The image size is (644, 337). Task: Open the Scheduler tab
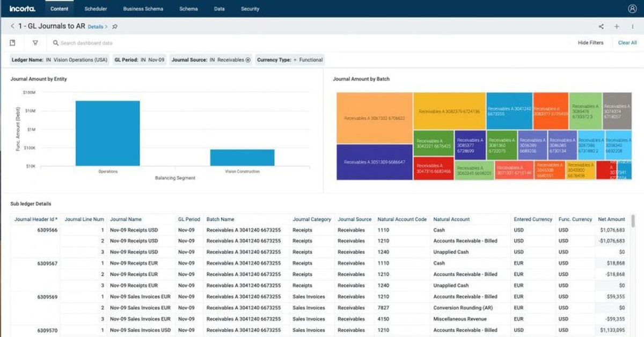click(96, 9)
